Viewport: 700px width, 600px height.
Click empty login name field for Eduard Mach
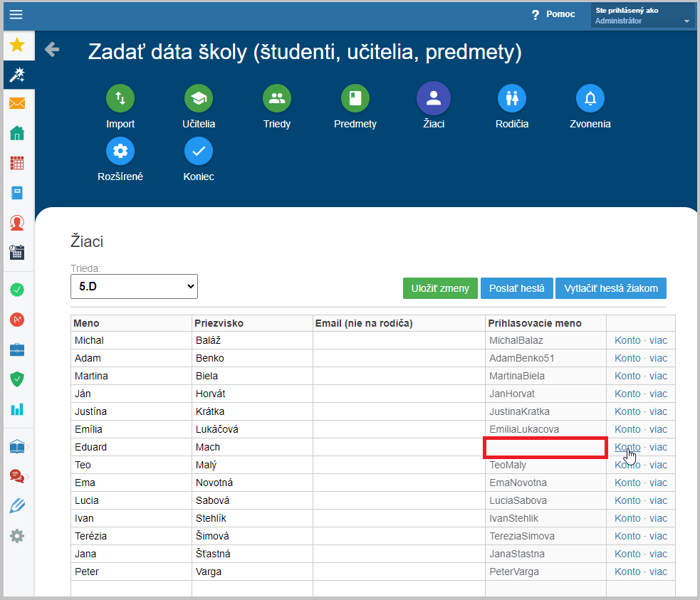coord(545,448)
